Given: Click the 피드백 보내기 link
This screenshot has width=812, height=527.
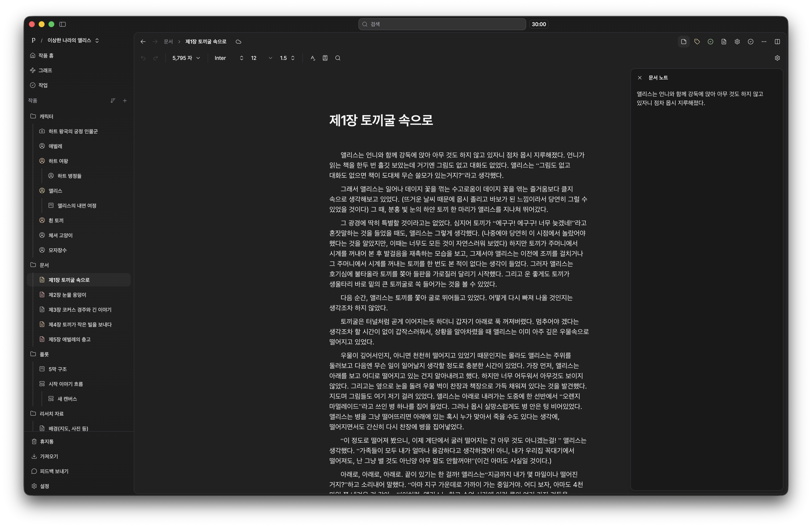Looking at the screenshot, I should click(x=54, y=471).
